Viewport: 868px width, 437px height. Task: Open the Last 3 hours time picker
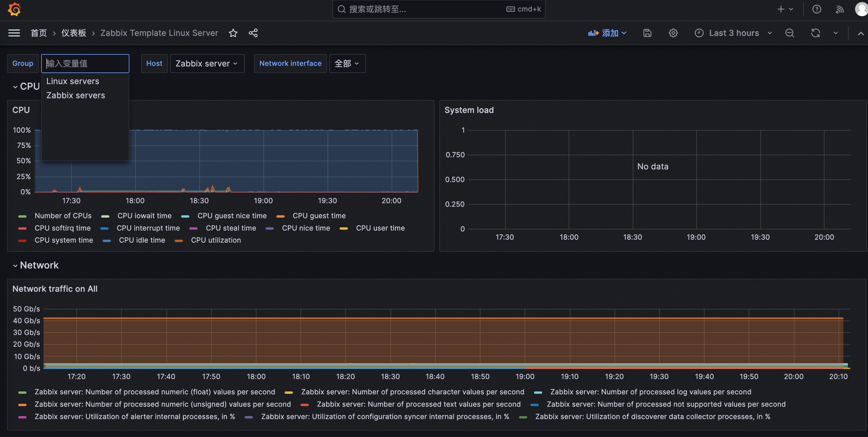click(x=734, y=33)
